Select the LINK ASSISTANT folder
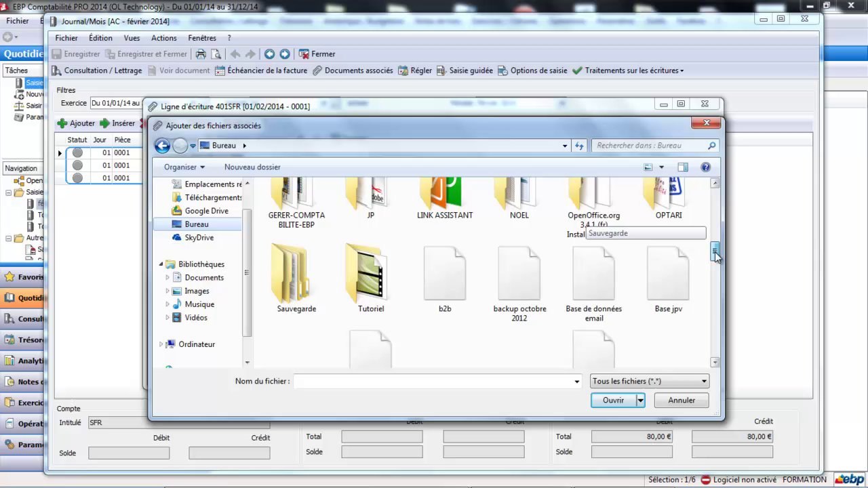Image resolution: width=868 pixels, height=488 pixels. coord(445,199)
